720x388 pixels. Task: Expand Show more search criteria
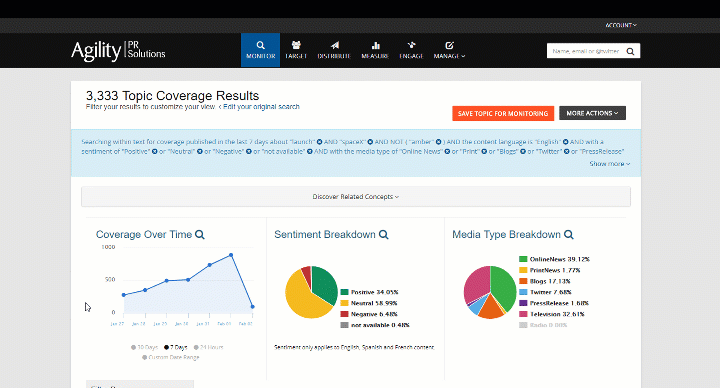click(610, 164)
